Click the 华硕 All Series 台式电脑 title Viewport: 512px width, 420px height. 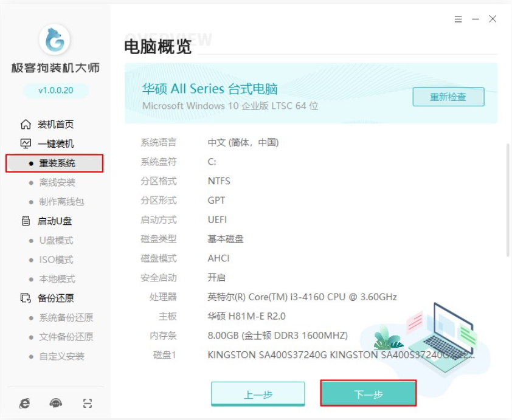210,89
